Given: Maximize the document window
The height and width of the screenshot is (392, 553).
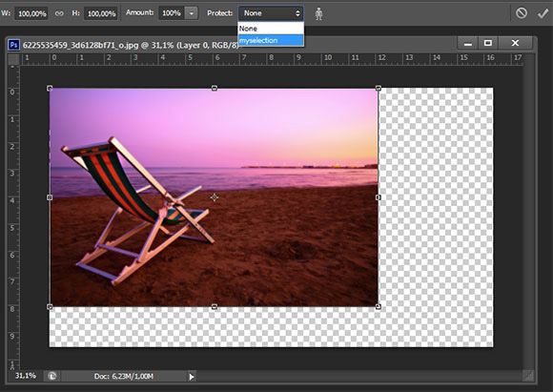Looking at the screenshot, I should point(488,43).
